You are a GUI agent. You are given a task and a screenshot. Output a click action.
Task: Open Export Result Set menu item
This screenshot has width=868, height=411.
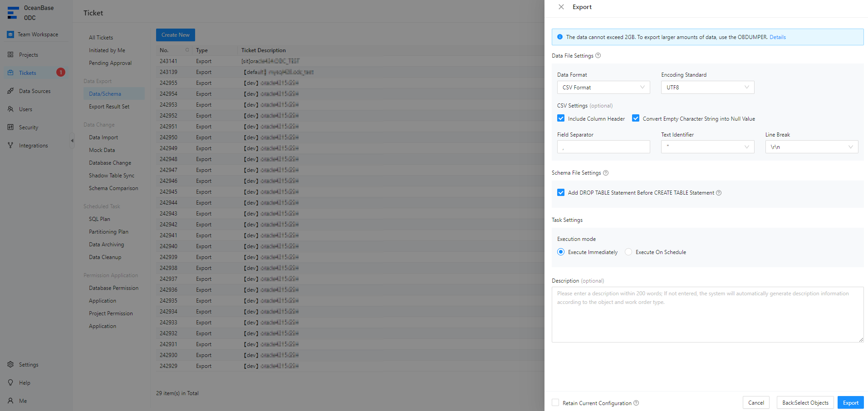click(109, 107)
